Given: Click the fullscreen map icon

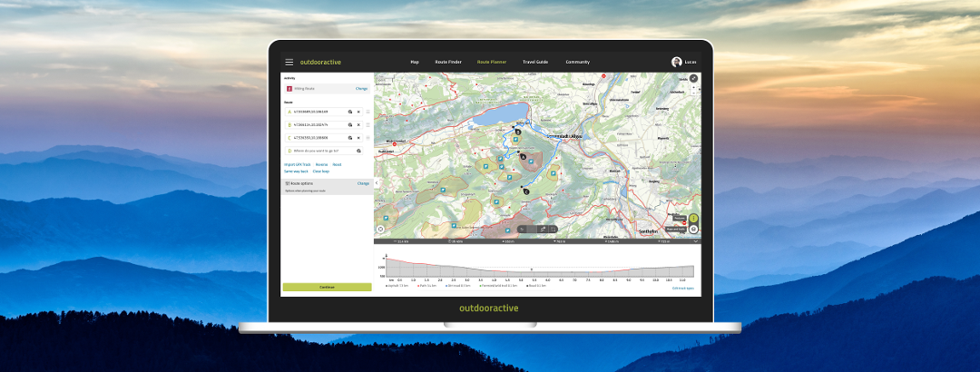Looking at the screenshot, I should [x=693, y=79].
